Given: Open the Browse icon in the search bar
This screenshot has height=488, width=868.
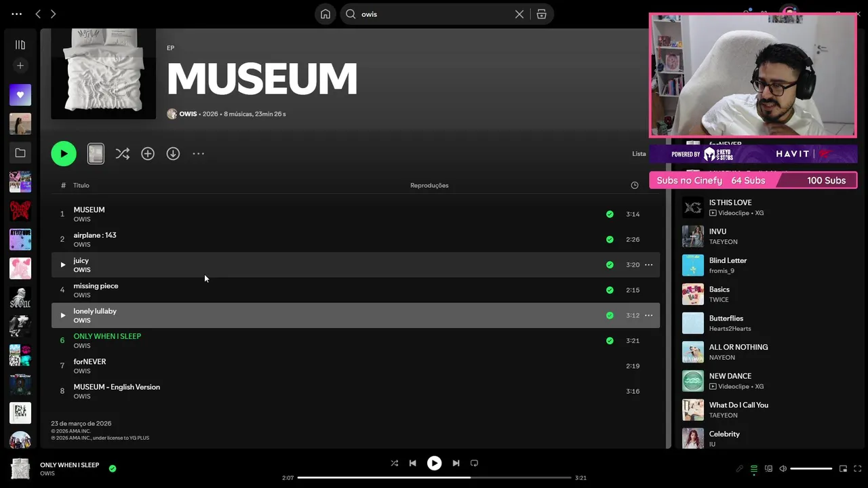Looking at the screenshot, I should [541, 14].
